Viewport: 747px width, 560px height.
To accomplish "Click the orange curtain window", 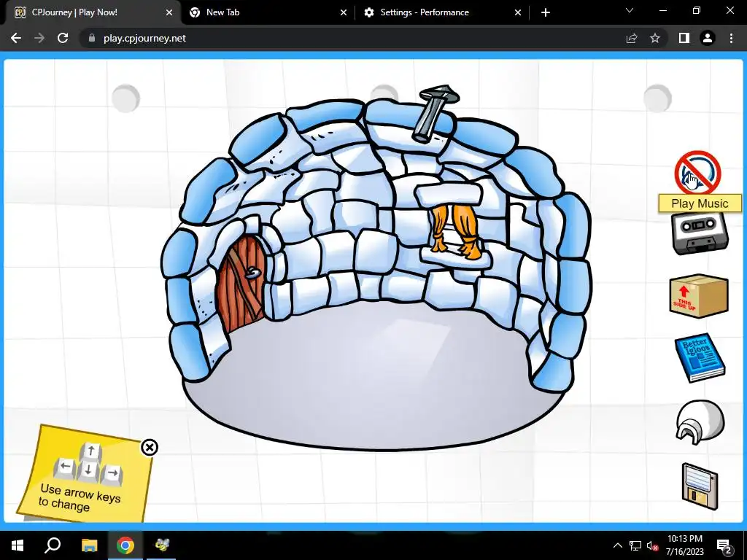I will [456, 231].
